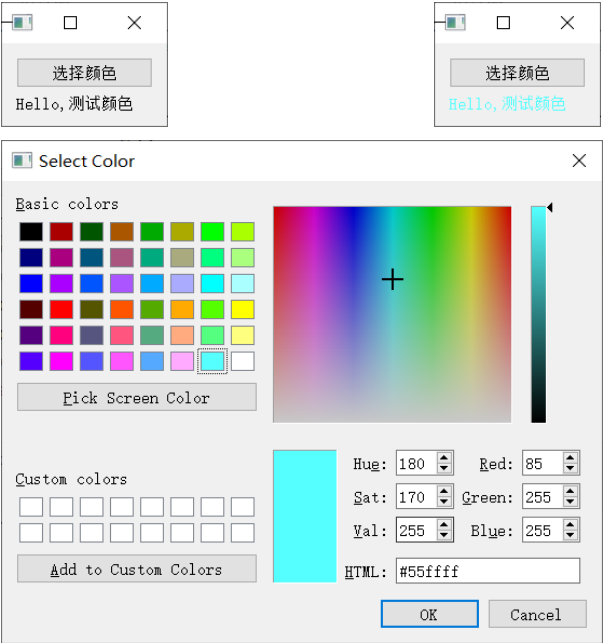Screen dimensions: 607x643
Task: Maximize the right small window
Action: [x=503, y=23]
